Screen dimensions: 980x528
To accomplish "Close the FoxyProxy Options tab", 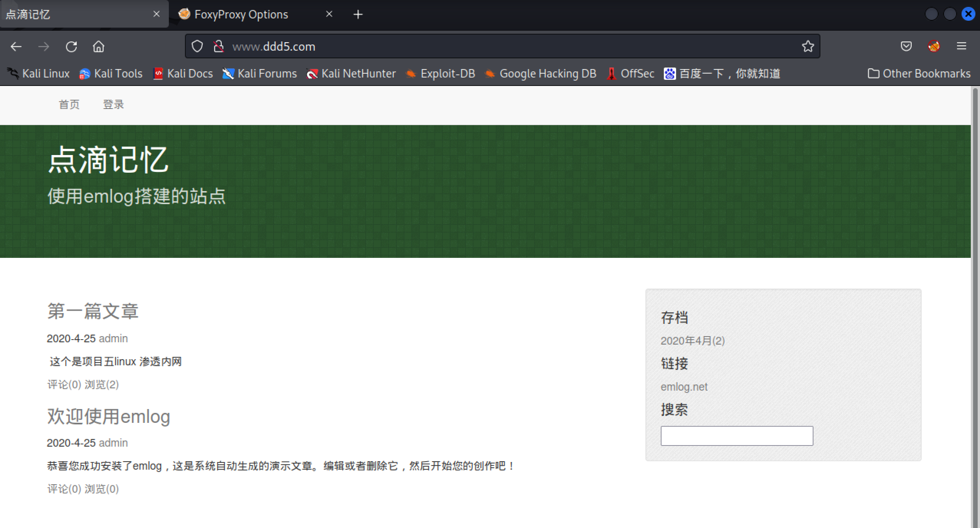I will pyautogui.click(x=329, y=14).
